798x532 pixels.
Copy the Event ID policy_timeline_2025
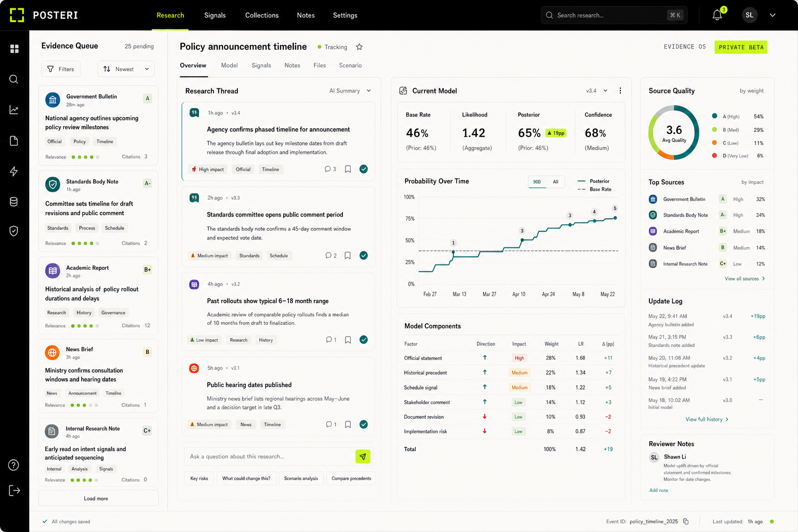(x=686, y=522)
